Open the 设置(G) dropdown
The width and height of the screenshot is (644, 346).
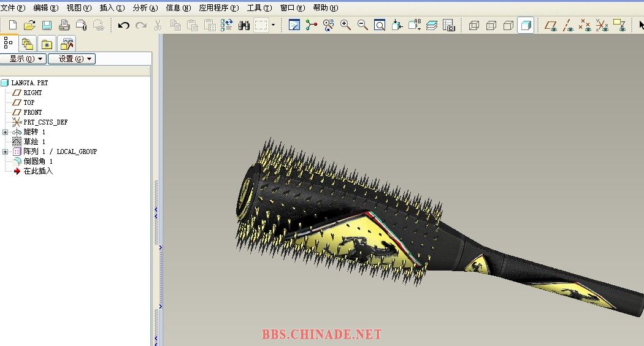point(72,59)
